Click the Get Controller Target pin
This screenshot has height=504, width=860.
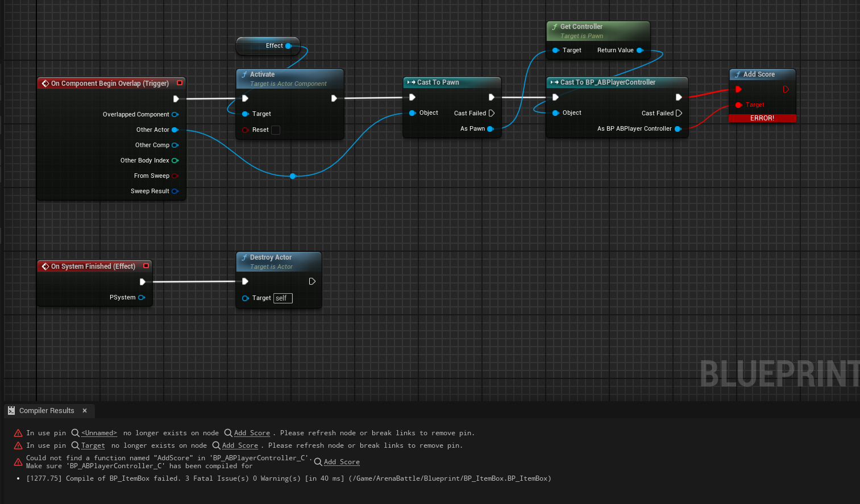point(556,50)
